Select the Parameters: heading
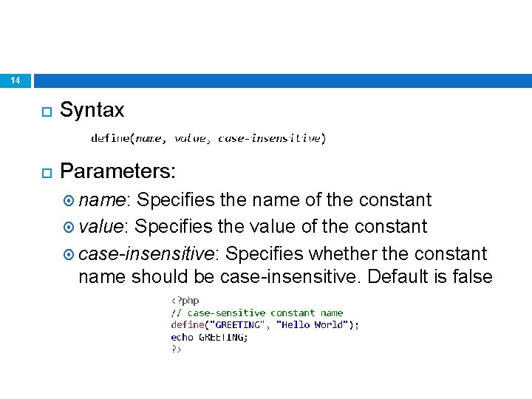Screen dimensions: 532x399 [x=117, y=171]
